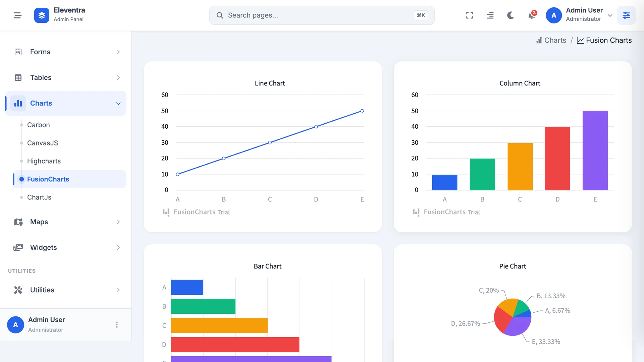
Task: Click the Charts bar icon in sidebar
Action: point(18,103)
